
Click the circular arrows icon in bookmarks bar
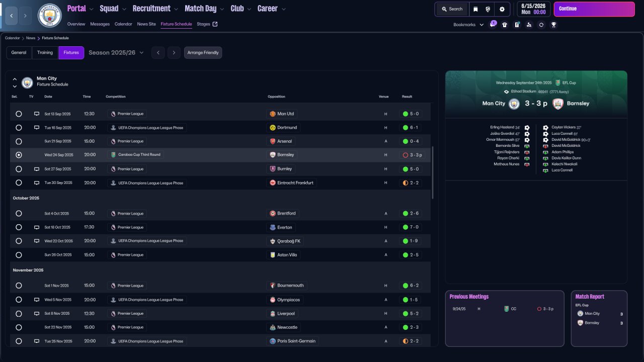541,25
